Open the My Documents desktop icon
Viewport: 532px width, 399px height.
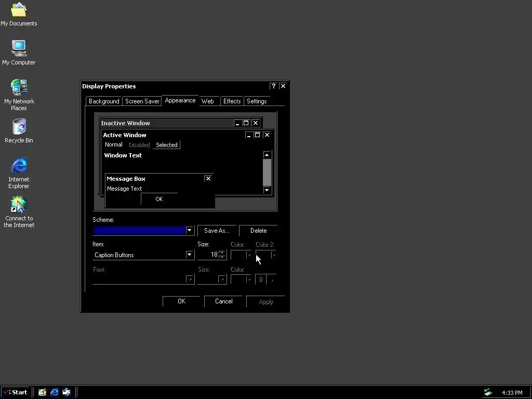[19, 14]
